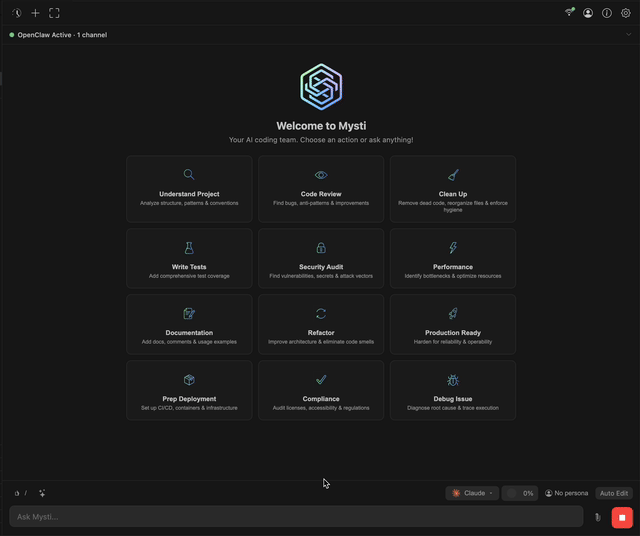This screenshot has height=536, width=640.
Task: Open the Claude model dropdown
Action: pyautogui.click(x=472, y=493)
